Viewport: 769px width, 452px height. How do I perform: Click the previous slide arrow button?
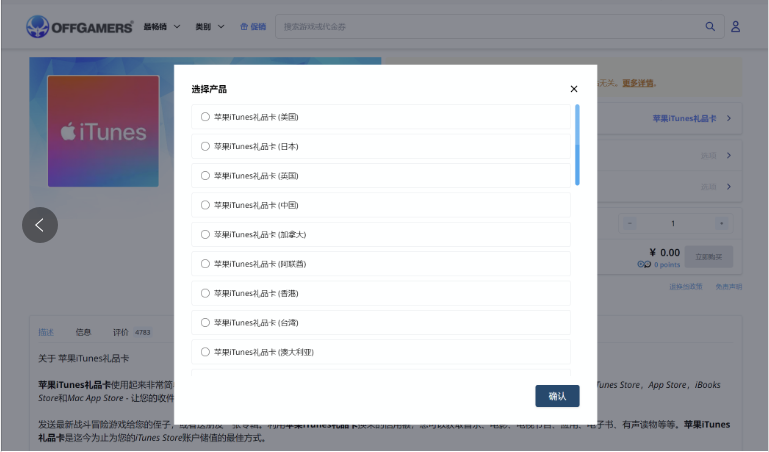point(40,225)
